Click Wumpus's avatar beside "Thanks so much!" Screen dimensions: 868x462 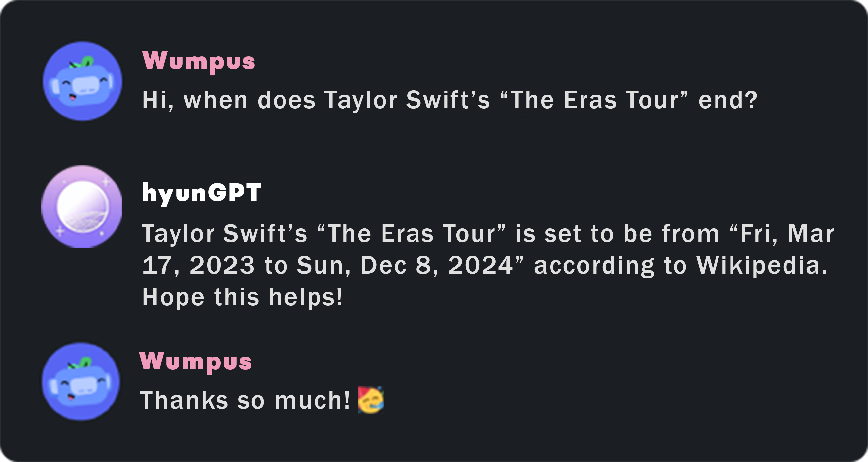coord(81,382)
